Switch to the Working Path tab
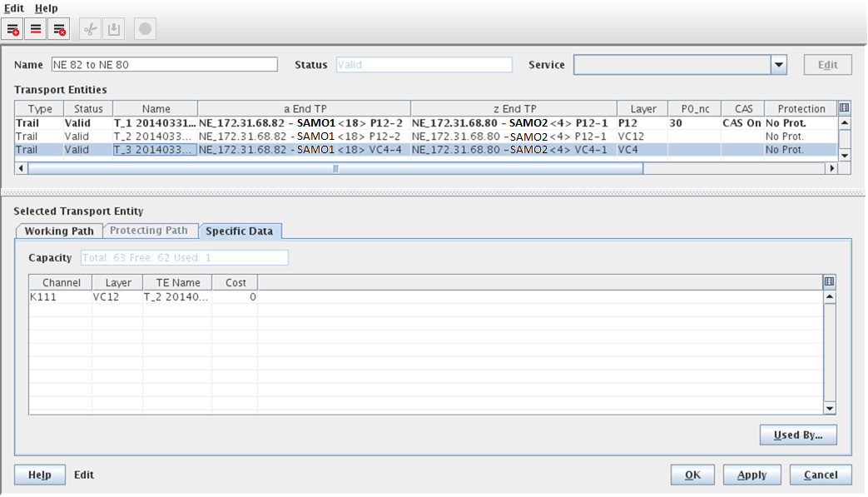868x497 pixels. coord(58,231)
